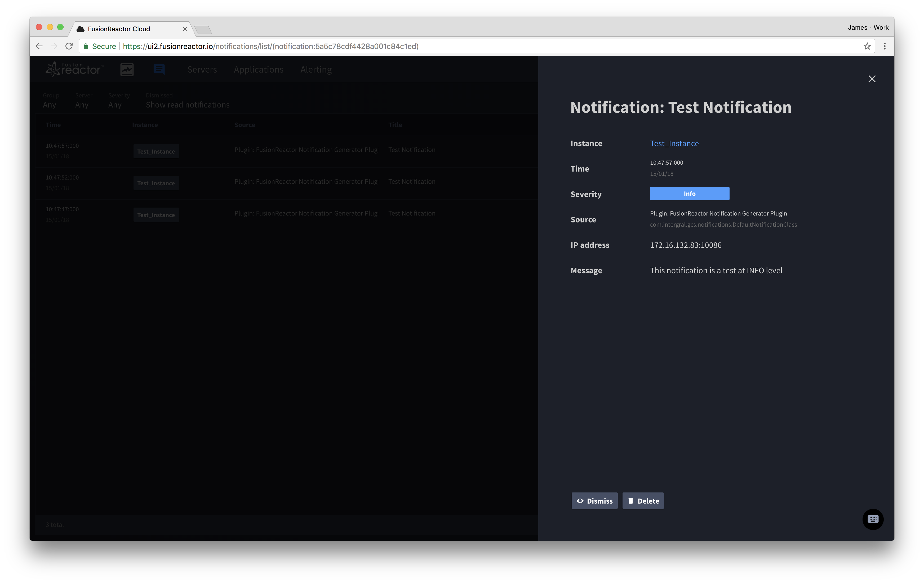Viewport: 924px width, 583px height.
Task: Select the 10:47:47:000 notification row
Action: (x=287, y=215)
